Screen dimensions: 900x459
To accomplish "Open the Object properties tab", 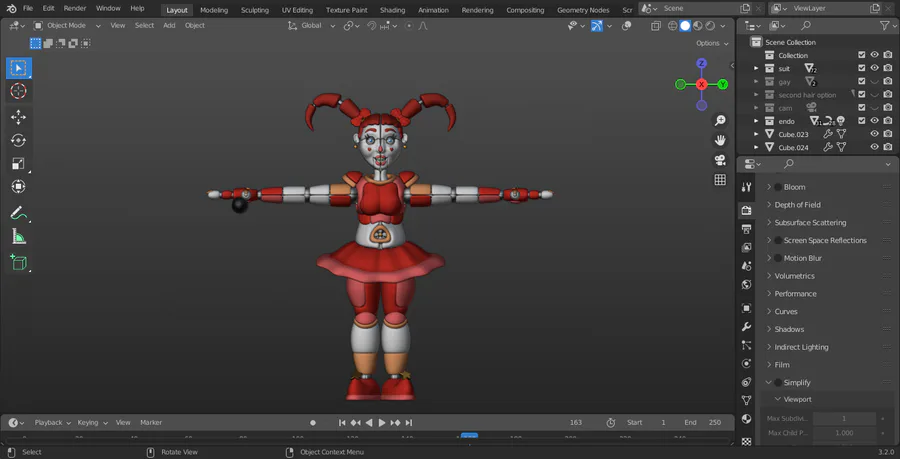I will pyautogui.click(x=746, y=308).
